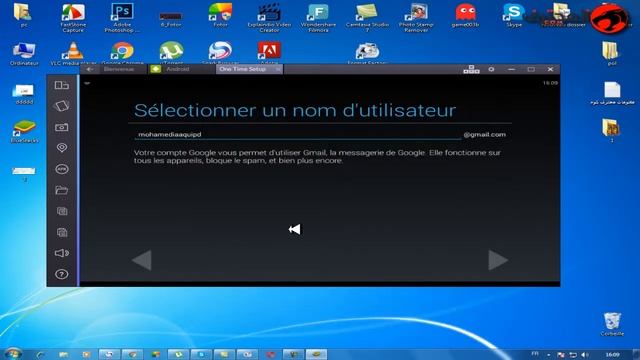
Task: Open the 6_Fotor desktop item
Action: (171, 19)
